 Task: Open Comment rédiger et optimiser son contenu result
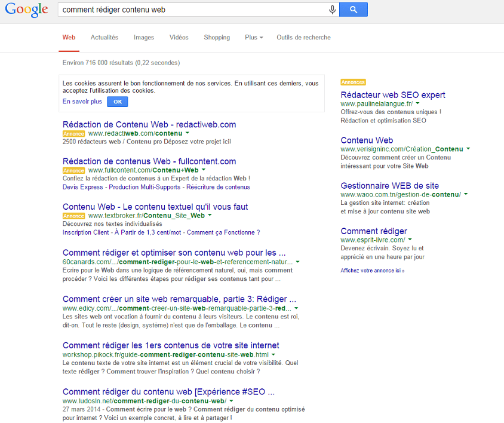(174, 253)
